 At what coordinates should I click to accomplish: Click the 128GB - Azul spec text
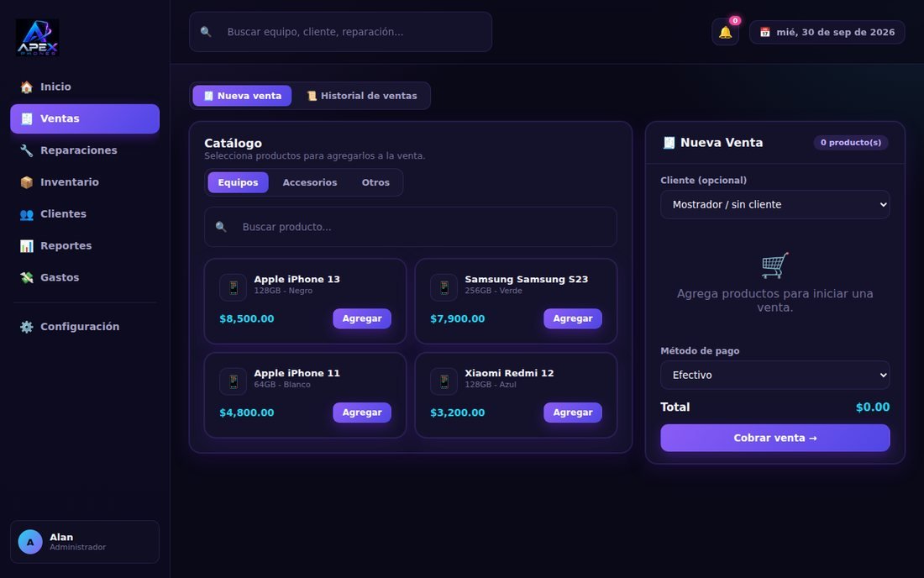click(x=491, y=384)
